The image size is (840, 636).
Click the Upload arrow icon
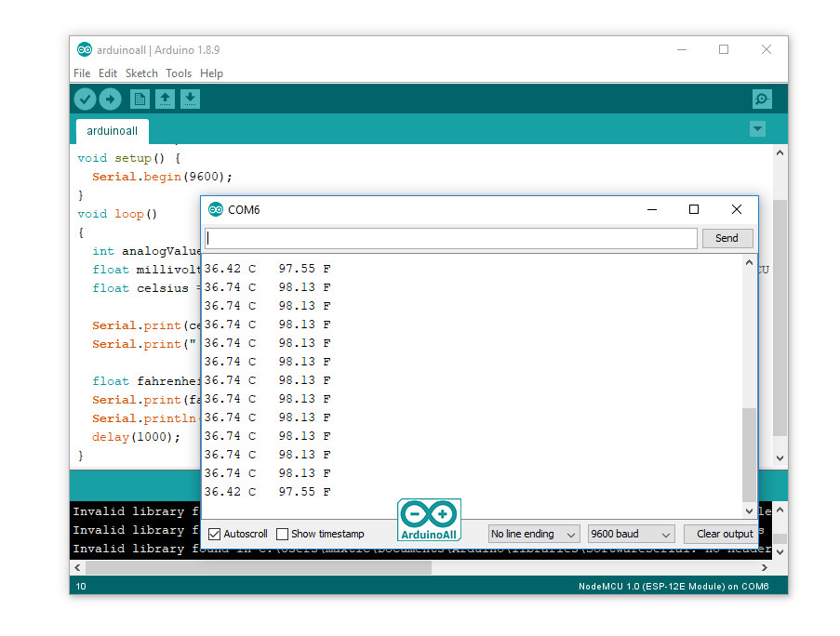click(x=110, y=99)
